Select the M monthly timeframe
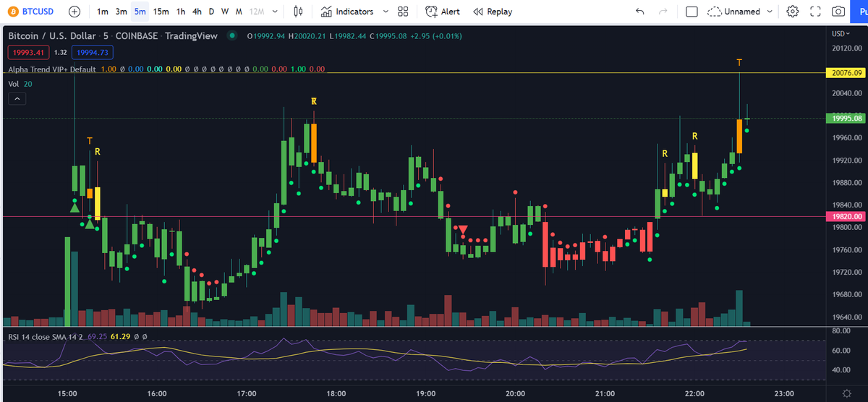Screen dimensions: 868x402 coord(239,12)
